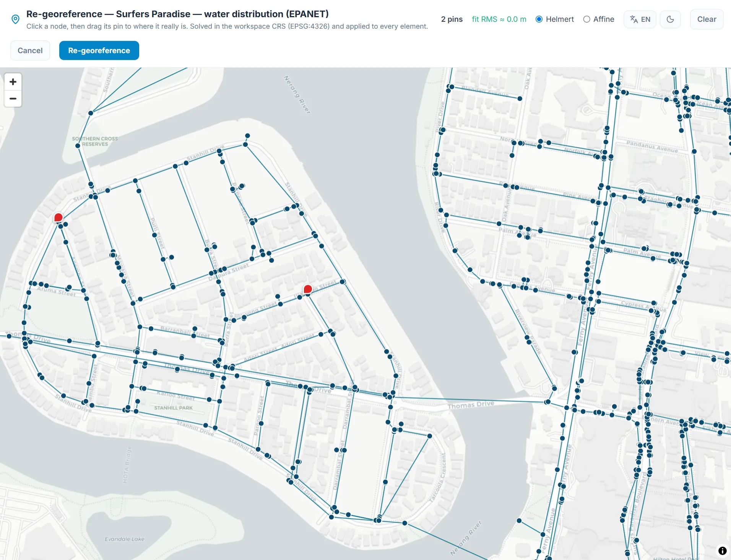Switch language with the EN button
This screenshot has width=731, height=560.
(640, 19)
